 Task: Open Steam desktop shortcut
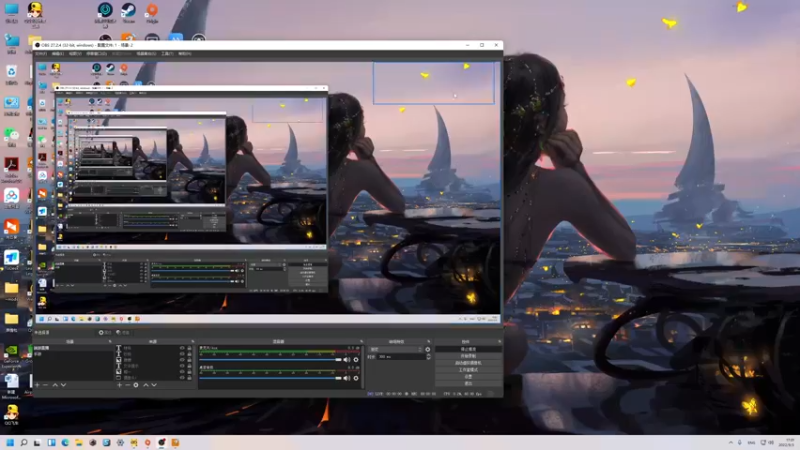pos(128,12)
